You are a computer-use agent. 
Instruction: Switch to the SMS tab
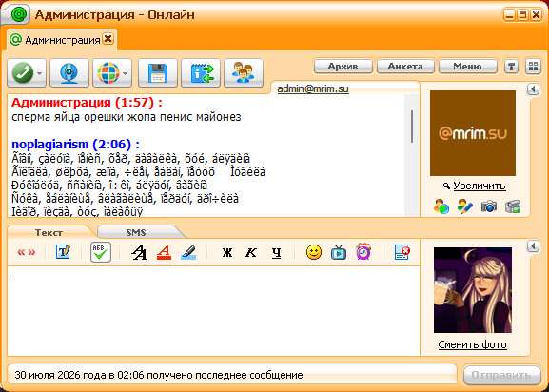(x=136, y=232)
